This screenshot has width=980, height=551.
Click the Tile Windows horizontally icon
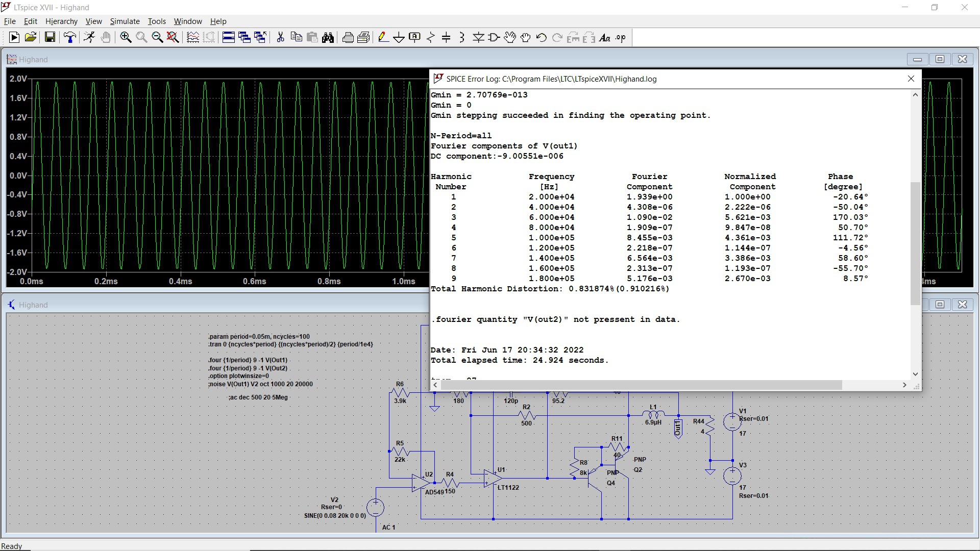tap(229, 37)
